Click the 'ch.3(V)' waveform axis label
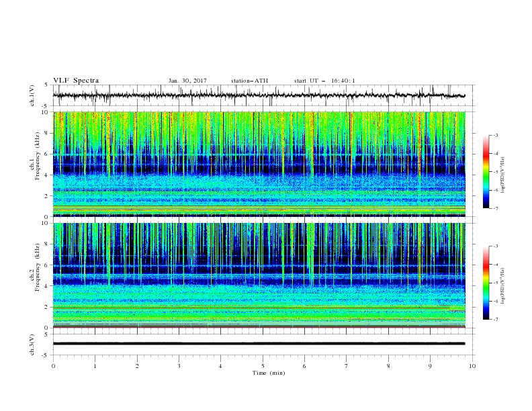Image resolution: width=532 pixels, height=411 pixels. click(x=32, y=345)
